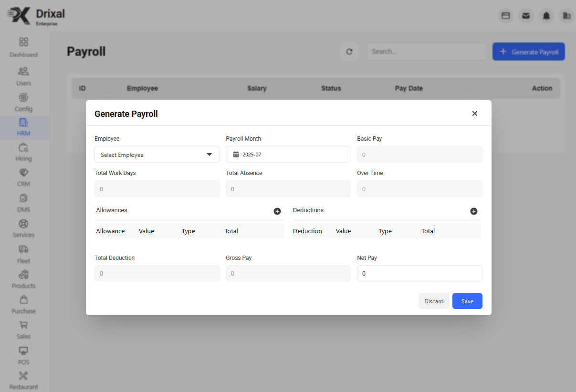Click the Drixal Enterprise logo

(x=36, y=16)
